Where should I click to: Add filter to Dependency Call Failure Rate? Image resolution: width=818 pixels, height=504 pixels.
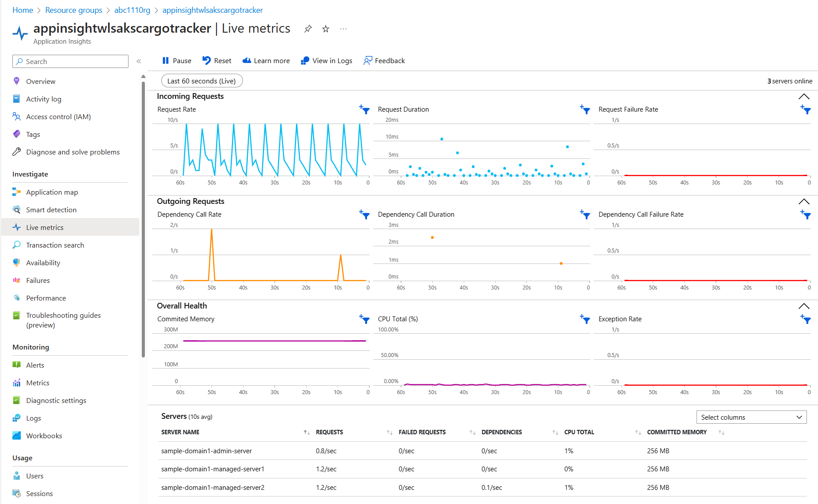(806, 214)
